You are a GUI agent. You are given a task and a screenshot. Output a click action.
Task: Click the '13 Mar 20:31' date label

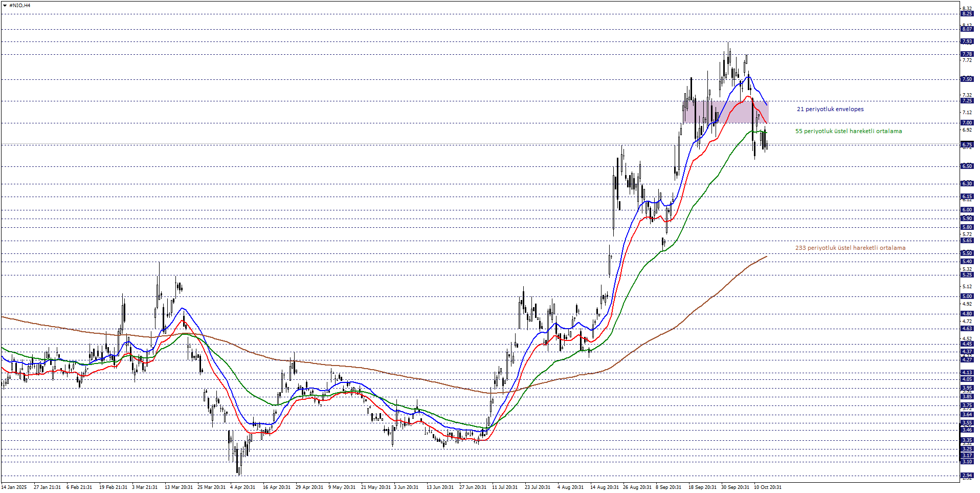(179, 487)
